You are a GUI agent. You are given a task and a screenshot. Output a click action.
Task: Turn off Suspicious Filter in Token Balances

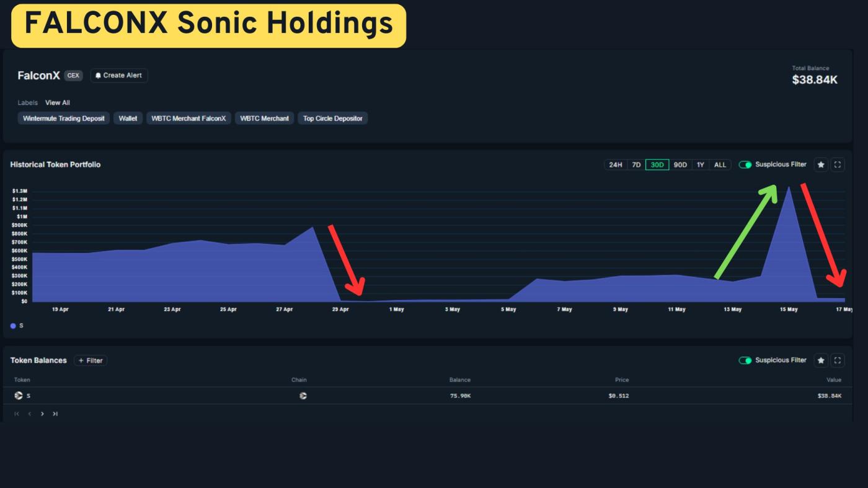coord(746,360)
